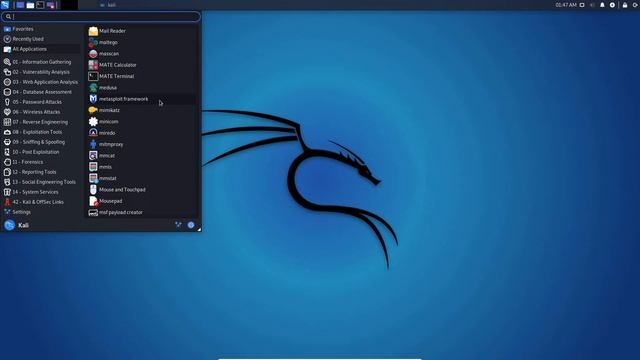
Task: Open 10 - Post Exploitation category
Action: pyautogui.click(x=41, y=152)
